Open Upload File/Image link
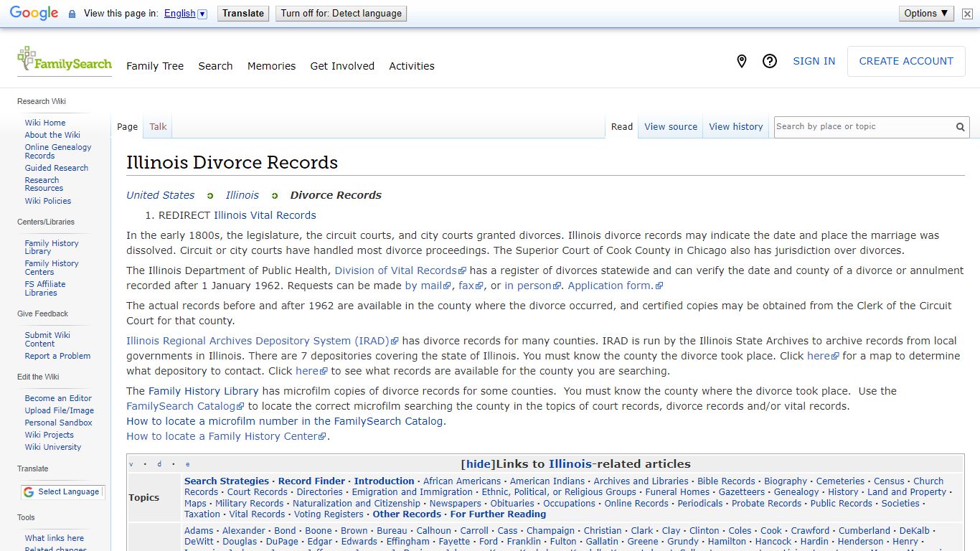The width and height of the screenshot is (980, 551). (60, 410)
